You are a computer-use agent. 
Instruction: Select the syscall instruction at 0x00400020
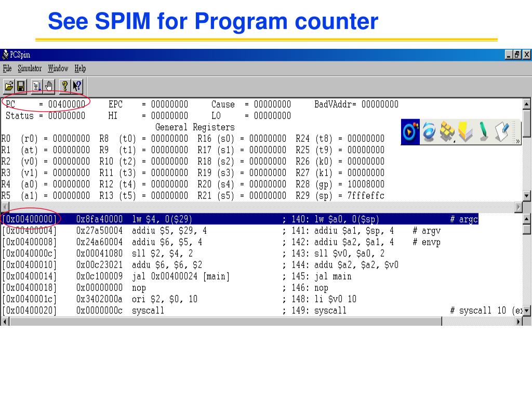pyautogui.click(x=262, y=311)
